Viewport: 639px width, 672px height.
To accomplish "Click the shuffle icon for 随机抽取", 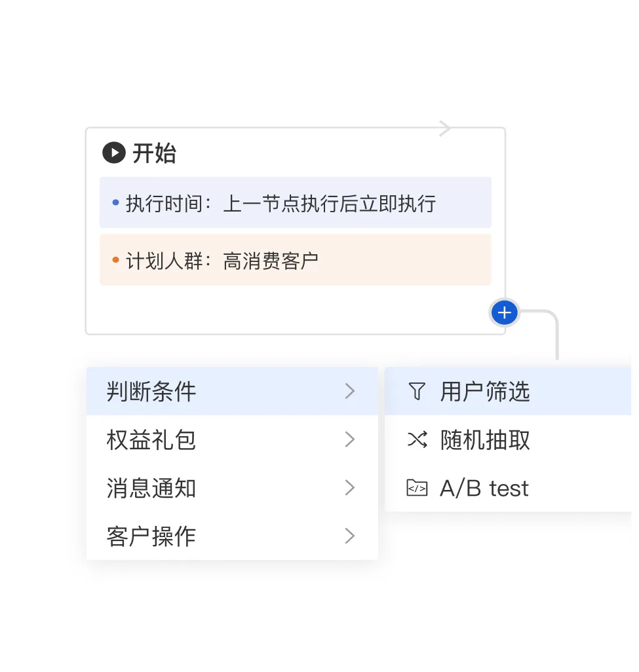I will coord(417,440).
